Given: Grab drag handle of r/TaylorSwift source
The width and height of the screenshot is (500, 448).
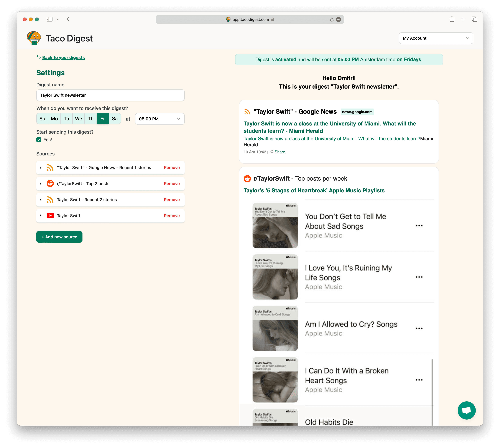Looking at the screenshot, I should [41, 184].
